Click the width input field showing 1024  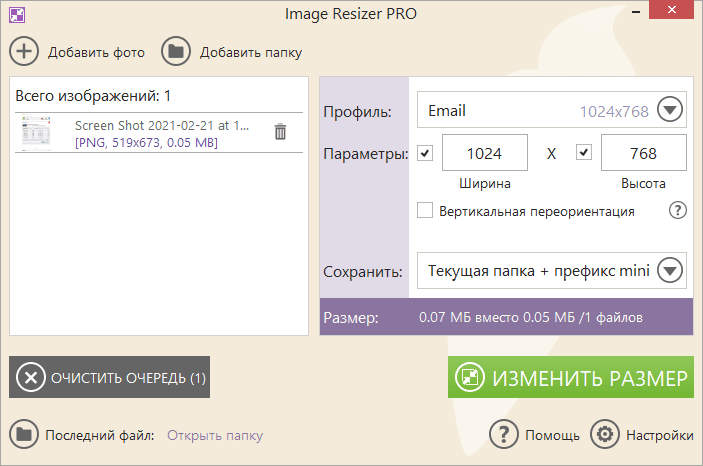pos(485,153)
